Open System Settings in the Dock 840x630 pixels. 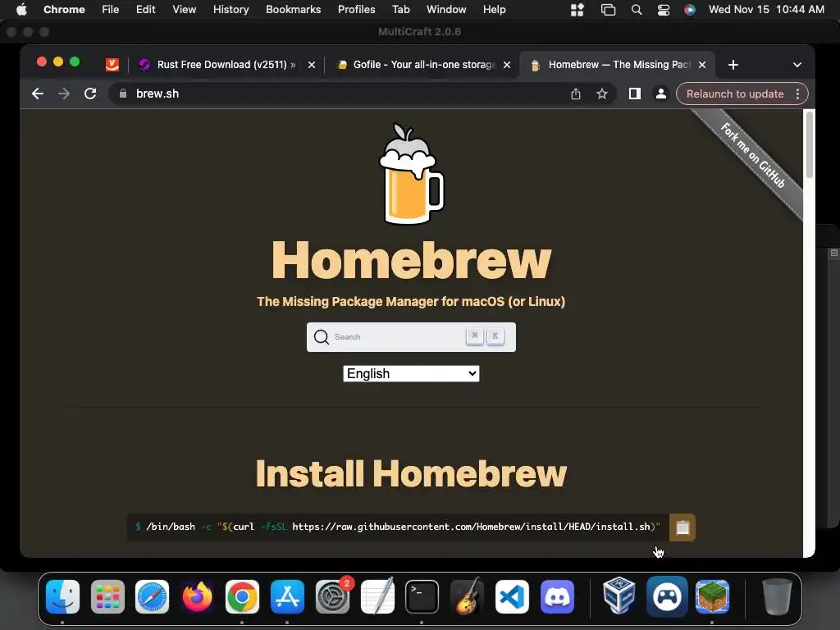pyautogui.click(x=332, y=596)
